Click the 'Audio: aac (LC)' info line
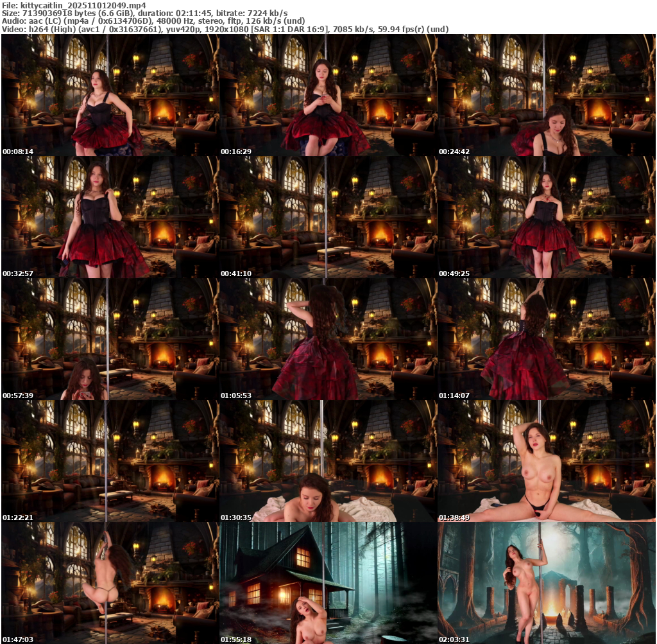This screenshot has height=644, width=657. coord(153,21)
